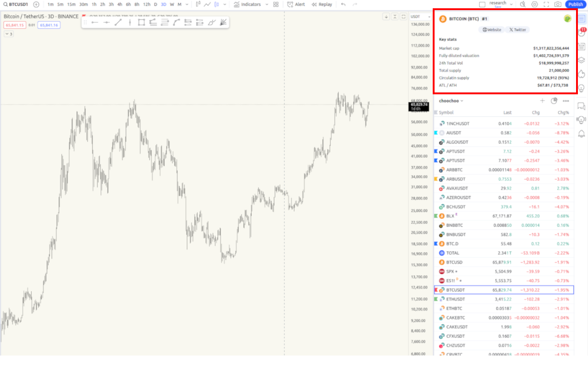Image resolution: width=588 pixels, height=368 pixels.
Task: Toggle the research layout checkbox
Action: [x=482, y=5]
